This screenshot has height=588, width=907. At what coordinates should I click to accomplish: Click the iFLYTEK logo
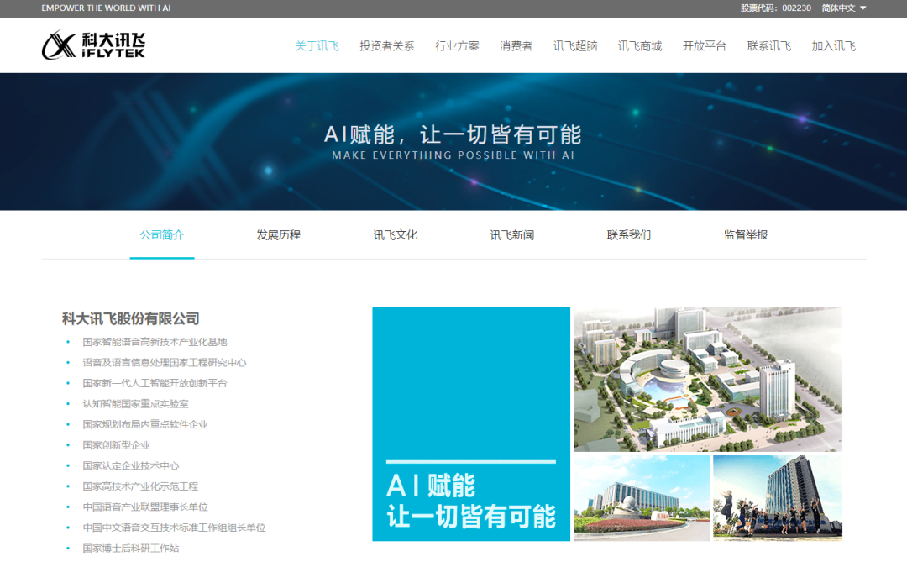(93, 45)
